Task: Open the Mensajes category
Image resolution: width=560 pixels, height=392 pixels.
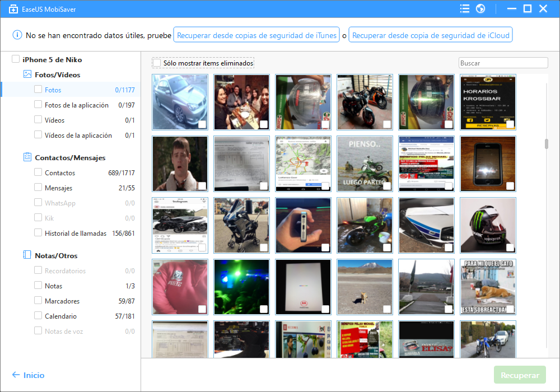Action: click(x=58, y=188)
